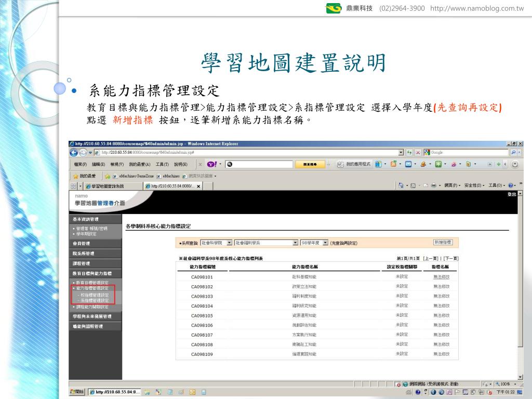Open the 我的最愛(A) Favorites menu
Image resolution: width=532 pixels, height=399 pixels.
click(139, 165)
